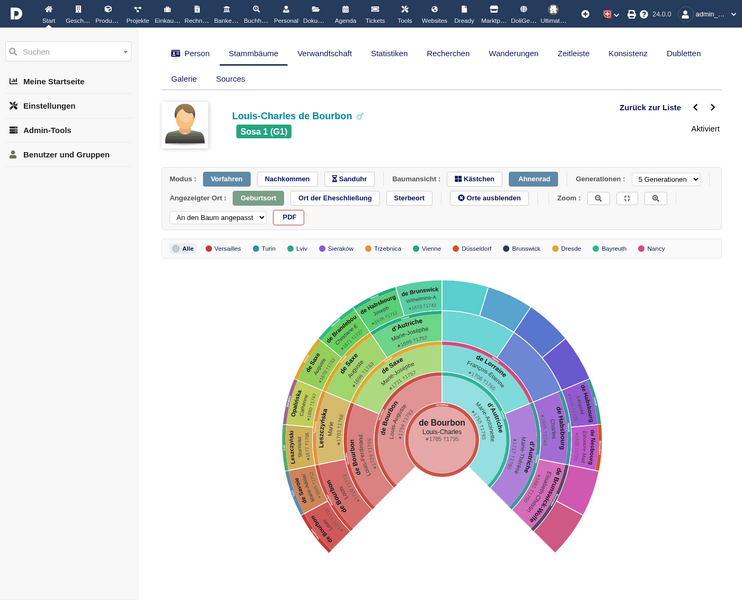Select Kästchen tree view
Image resolution: width=742 pixels, height=600 pixels.
tap(474, 179)
